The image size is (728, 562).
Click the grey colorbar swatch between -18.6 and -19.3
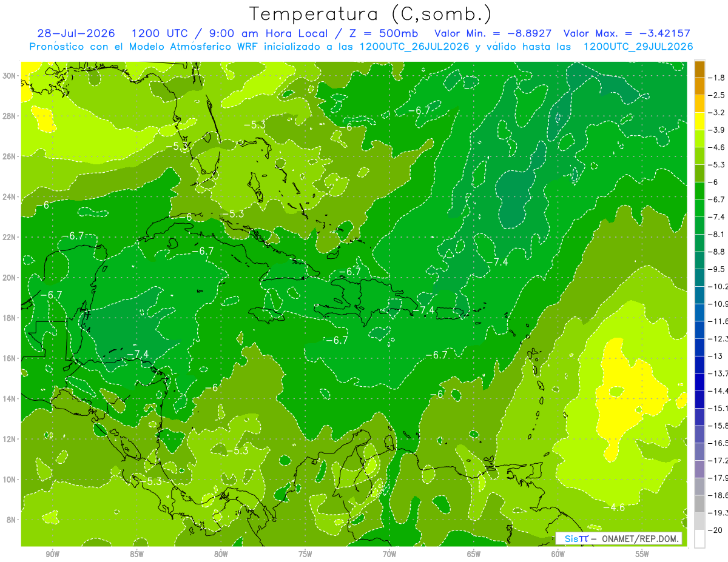pos(699,504)
